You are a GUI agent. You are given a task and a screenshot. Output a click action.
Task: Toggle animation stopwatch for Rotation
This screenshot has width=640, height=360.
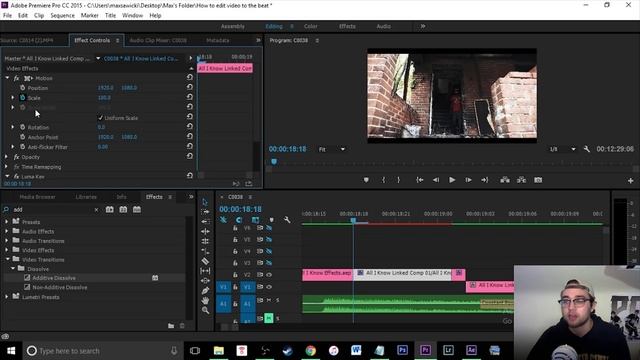(22, 127)
